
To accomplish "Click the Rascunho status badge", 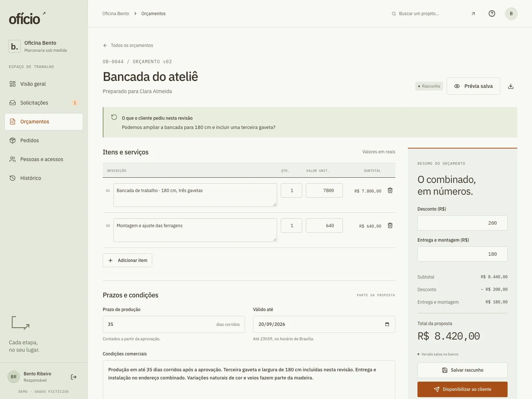I will 429,86.
